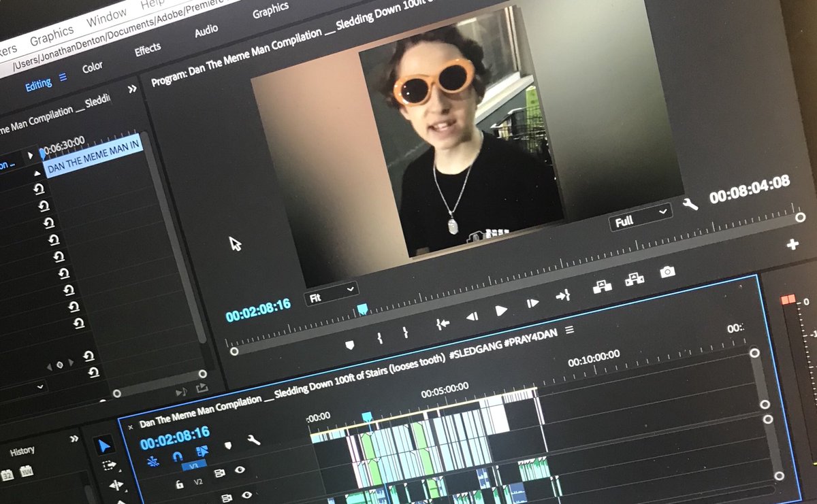Click the Mark In button

click(x=380, y=337)
